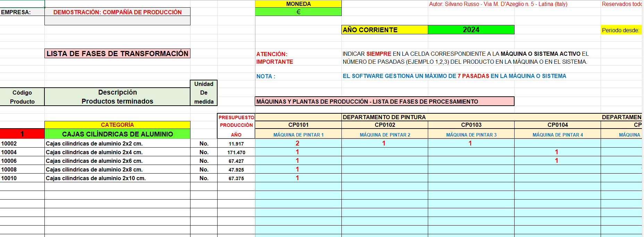Click the CP0103 machine code cell
The image size is (644, 237).
click(471, 125)
